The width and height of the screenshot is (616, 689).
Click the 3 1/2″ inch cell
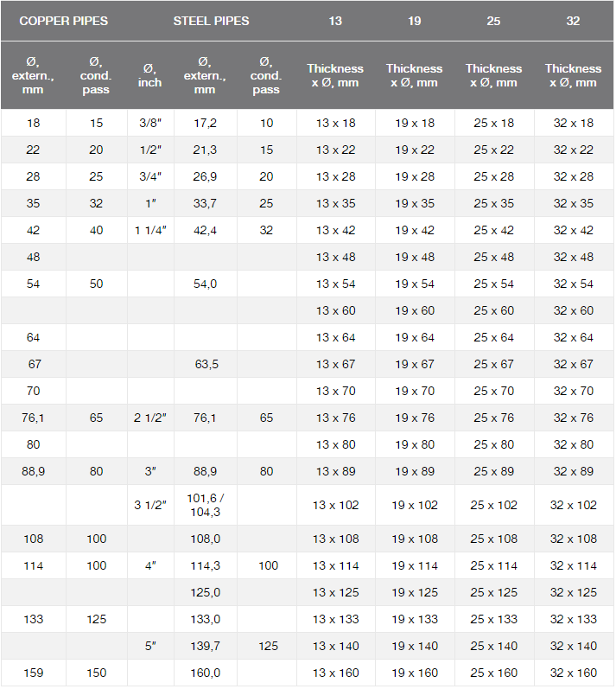150,505
